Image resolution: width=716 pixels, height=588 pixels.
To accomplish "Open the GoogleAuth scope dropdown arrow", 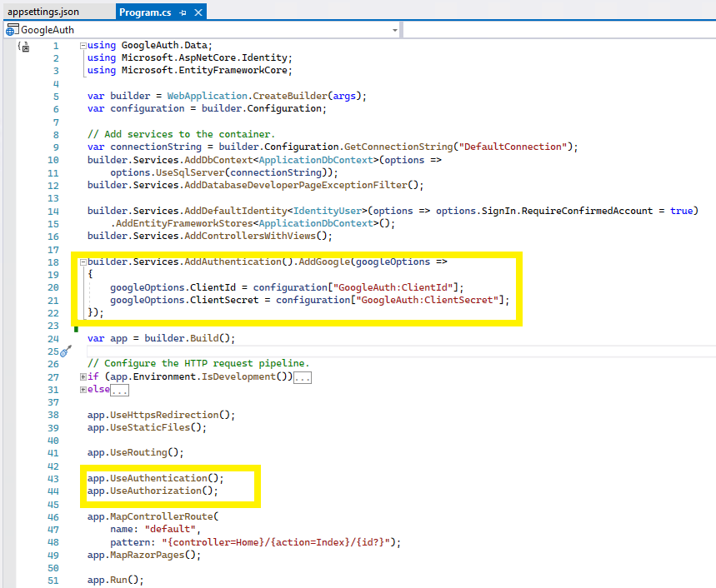I will pos(395,28).
